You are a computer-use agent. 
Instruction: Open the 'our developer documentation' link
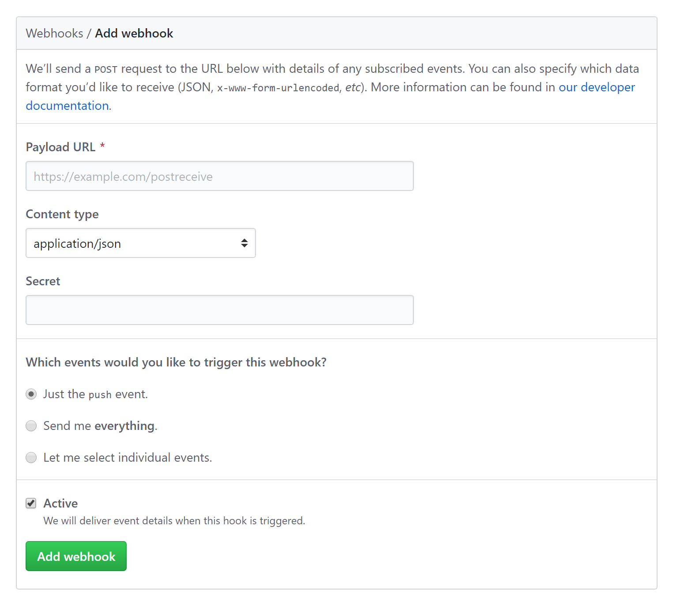pos(597,87)
